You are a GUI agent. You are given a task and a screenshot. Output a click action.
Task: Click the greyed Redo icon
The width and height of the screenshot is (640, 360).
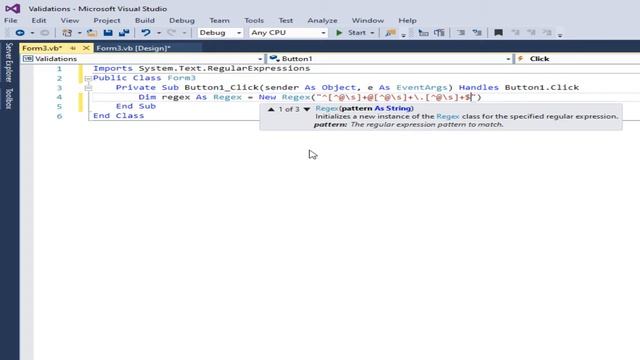click(x=171, y=33)
